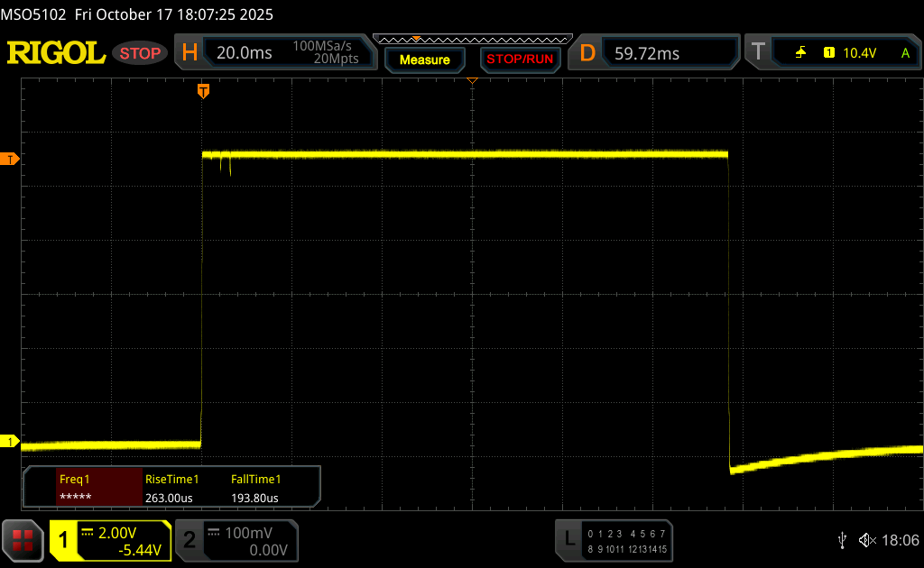Viewport: 924px width, 568px height.
Task: Toggle acquisition with the STOP/RUN button
Action: pos(519,60)
